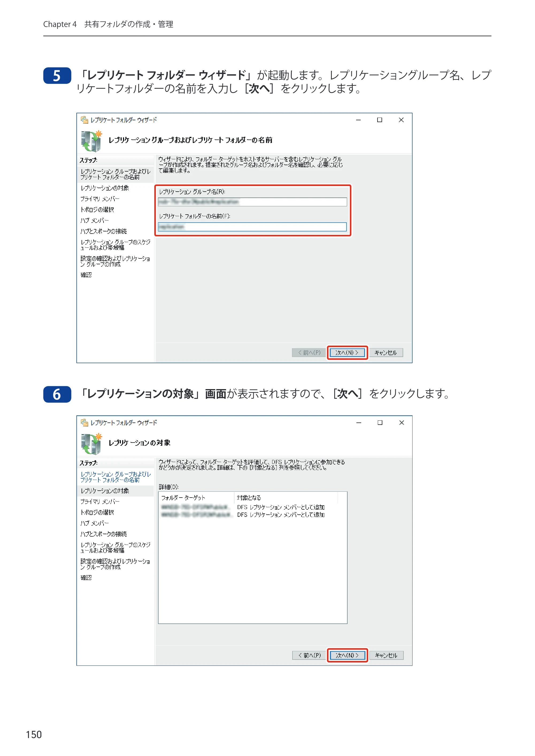535x756 pixels.
Task: Select step レプリケーション グループのスケジュールおよび帯域幅 in upper window
Action: pyautogui.click(x=116, y=245)
